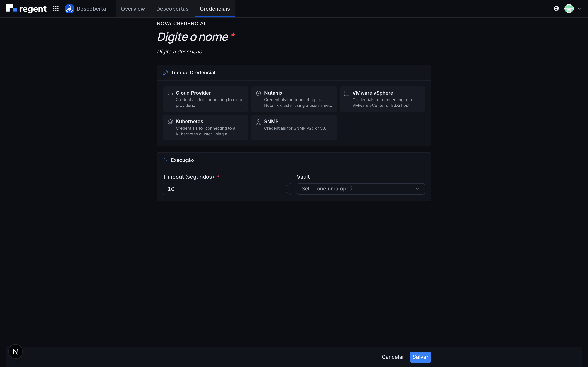Switch to the Overview tab
The image size is (588, 367).
point(133,9)
